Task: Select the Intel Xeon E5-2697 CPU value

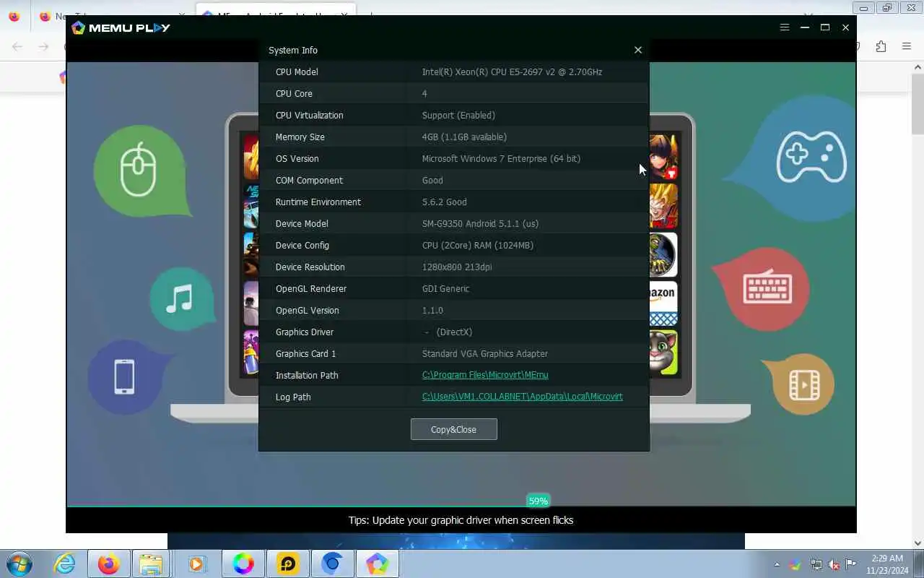Action: coord(512,72)
